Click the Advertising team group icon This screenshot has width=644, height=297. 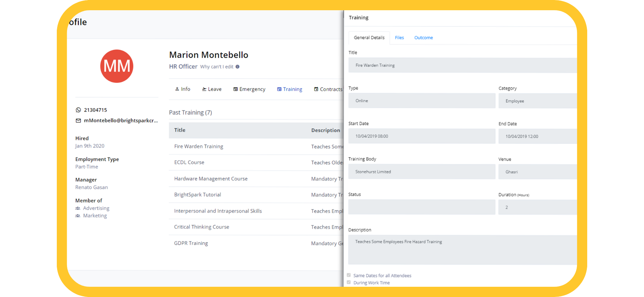[x=78, y=208]
